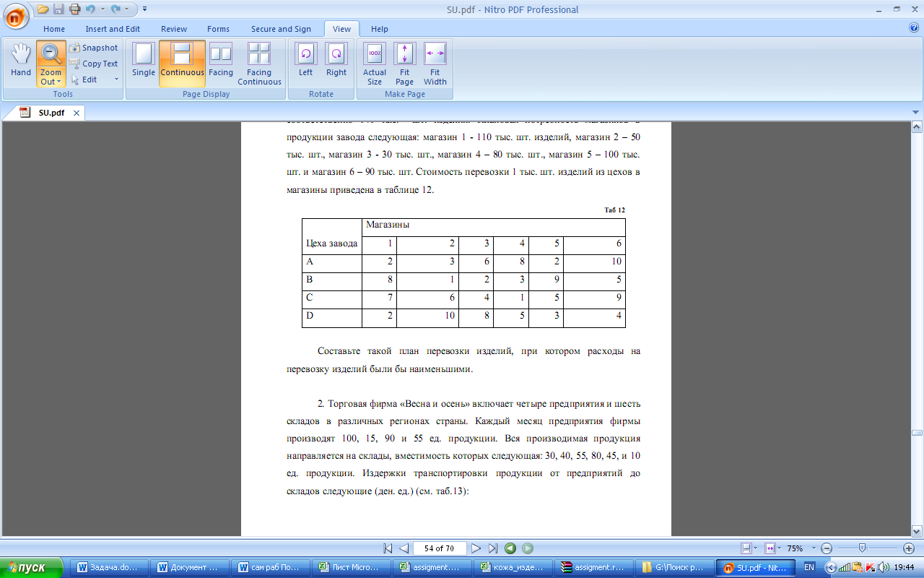Click the Save diskette icon in quick access toolbar
The height and width of the screenshot is (578, 924).
pos(58,9)
